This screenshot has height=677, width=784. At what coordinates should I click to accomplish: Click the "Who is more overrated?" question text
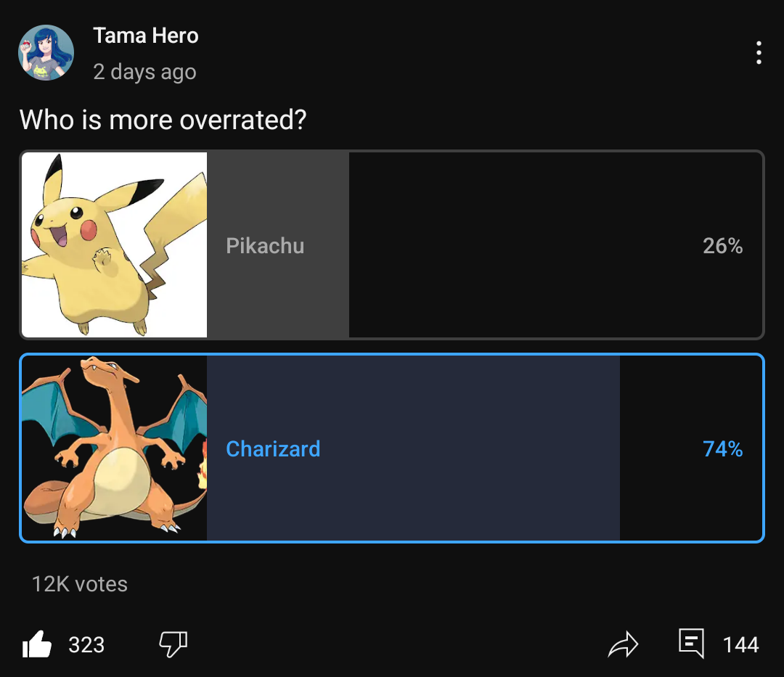point(163,120)
